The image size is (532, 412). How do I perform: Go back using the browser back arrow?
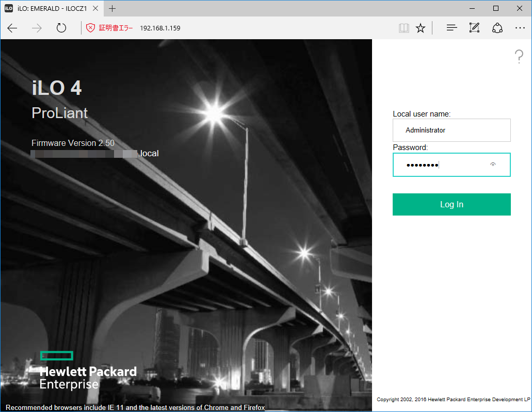12,28
